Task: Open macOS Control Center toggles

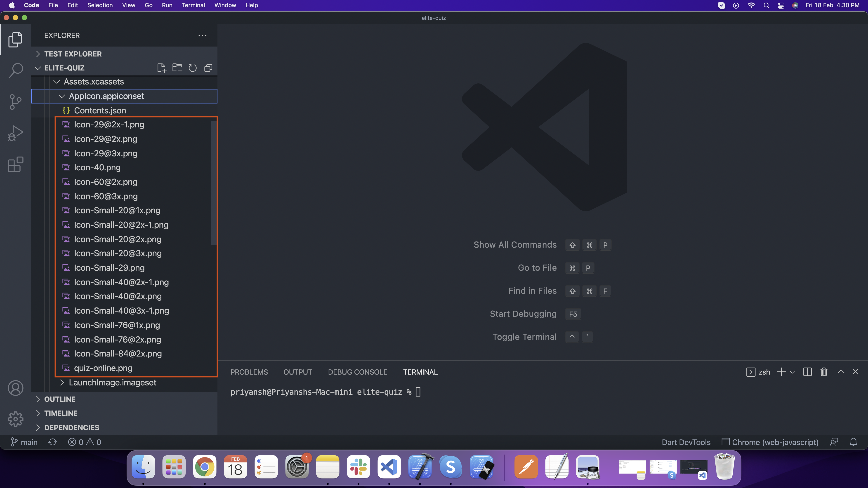Action: coord(781,5)
